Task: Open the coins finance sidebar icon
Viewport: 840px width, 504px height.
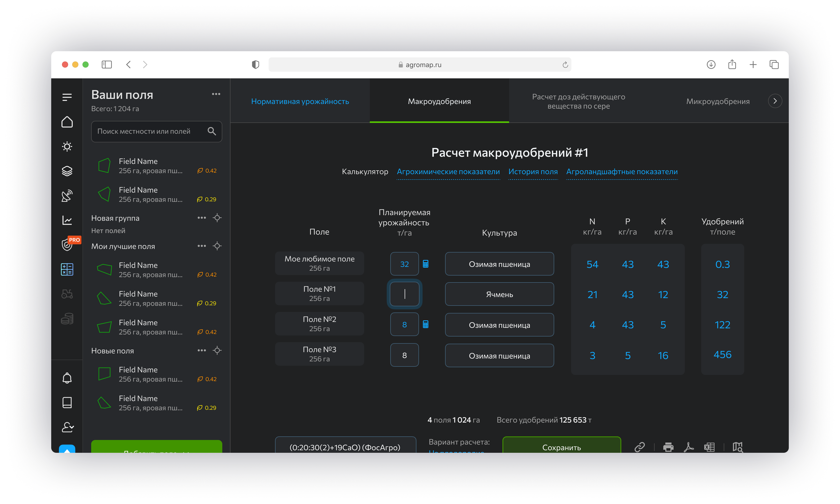Action: [67, 319]
